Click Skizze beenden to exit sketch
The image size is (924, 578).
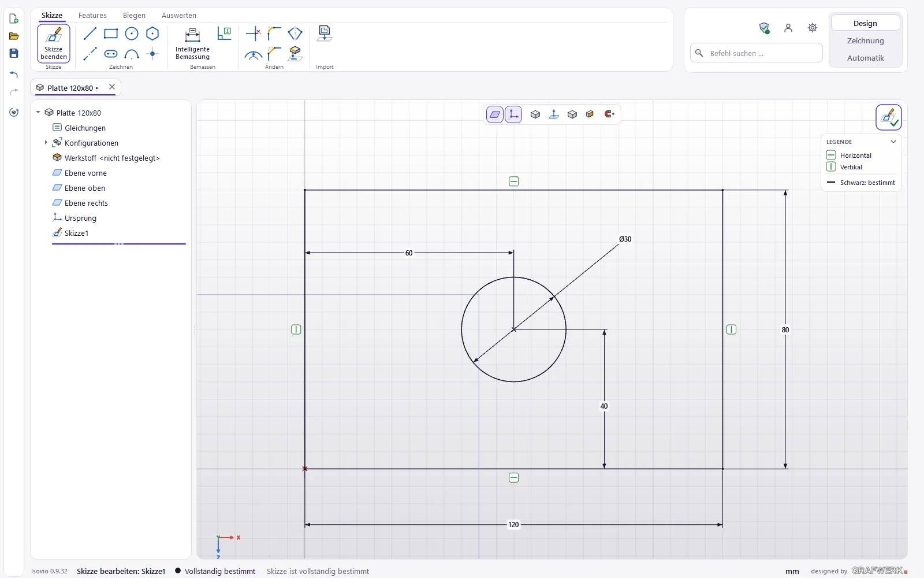[54, 43]
